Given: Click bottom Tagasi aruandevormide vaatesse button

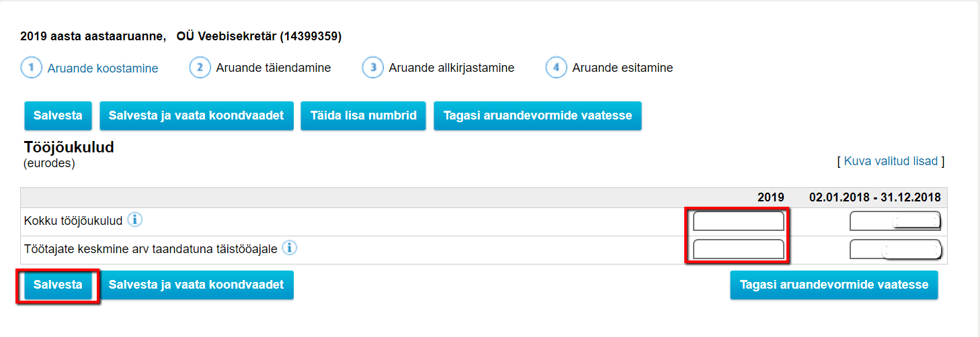Looking at the screenshot, I should click(834, 285).
